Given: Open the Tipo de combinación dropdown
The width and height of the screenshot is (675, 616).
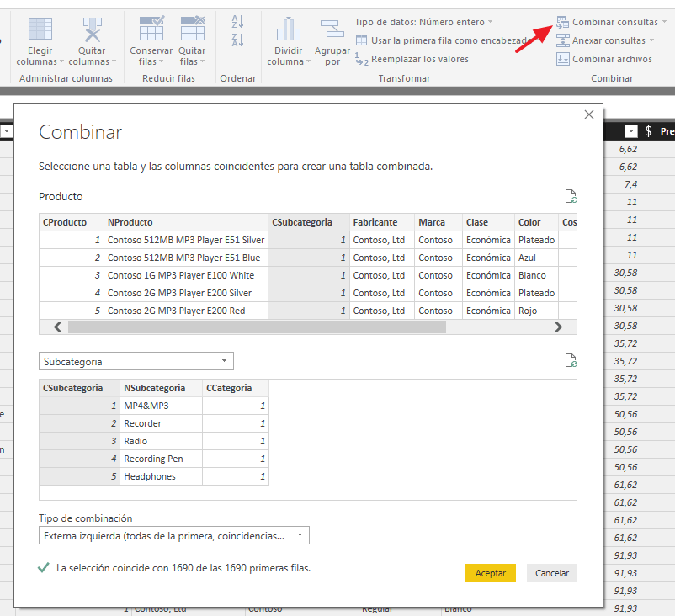Looking at the screenshot, I should pos(174,535).
